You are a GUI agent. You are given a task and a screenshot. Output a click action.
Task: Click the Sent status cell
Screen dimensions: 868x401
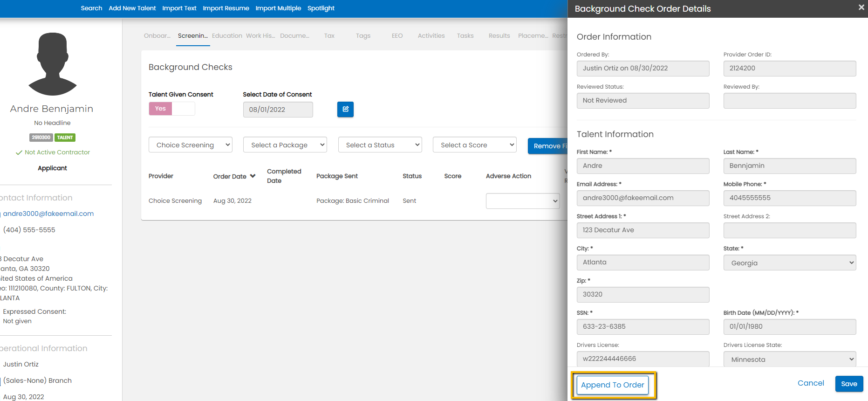coord(410,201)
